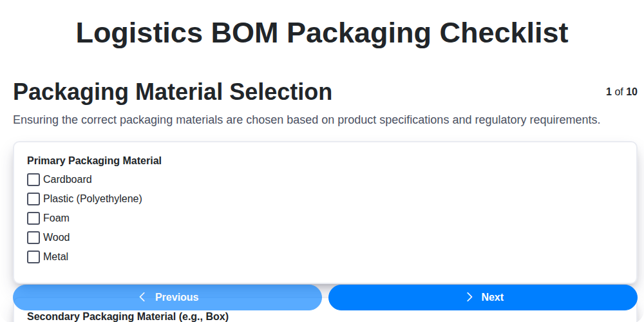This screenshot has height=322, width=644.
Task: Click the Wood option label
Action: point(56,238)
